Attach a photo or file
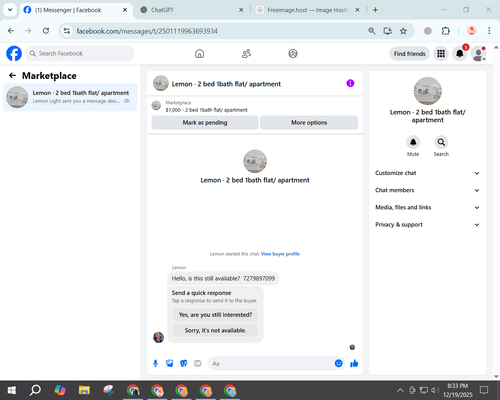500x400 pixels. tap(169, 363)
